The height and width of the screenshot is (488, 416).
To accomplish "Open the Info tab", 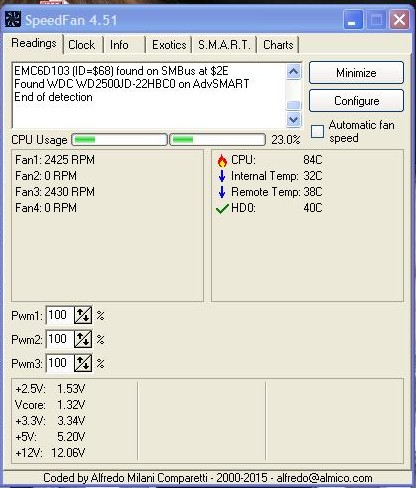I will (x=119, y=45).
